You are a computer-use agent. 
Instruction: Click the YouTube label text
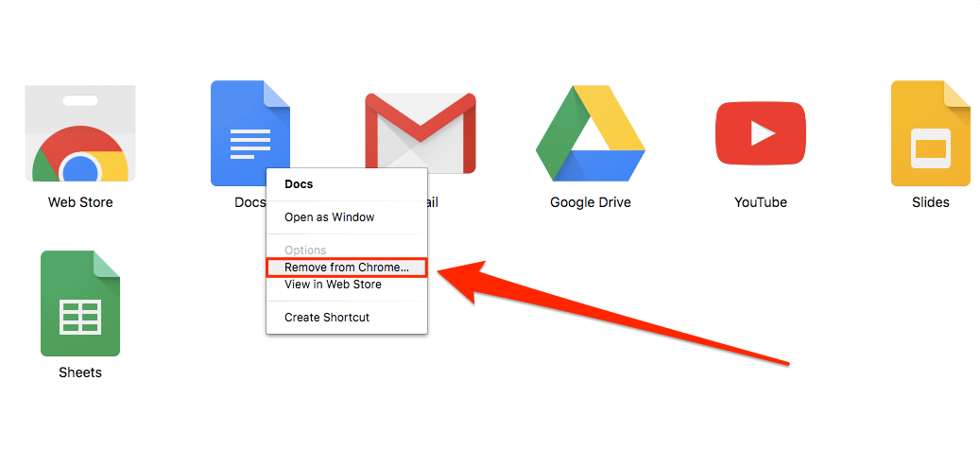click(761, 202)
